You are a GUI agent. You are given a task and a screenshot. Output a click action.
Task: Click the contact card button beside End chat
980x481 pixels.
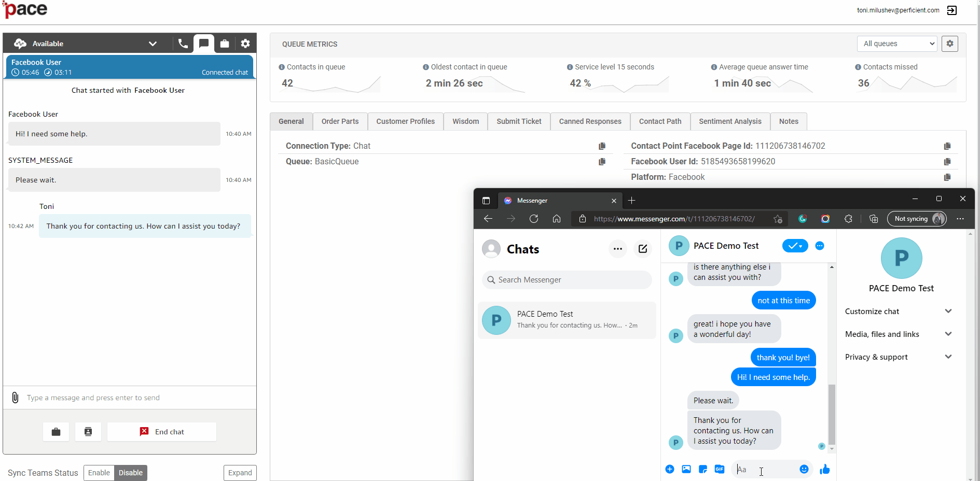88,432
